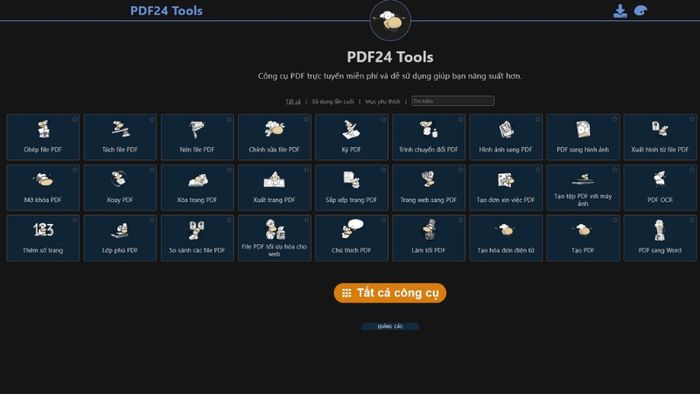Toggle favorite star on Ghép file PDF
The height and width of the screenshot is (394, 700).
point(75,119)
